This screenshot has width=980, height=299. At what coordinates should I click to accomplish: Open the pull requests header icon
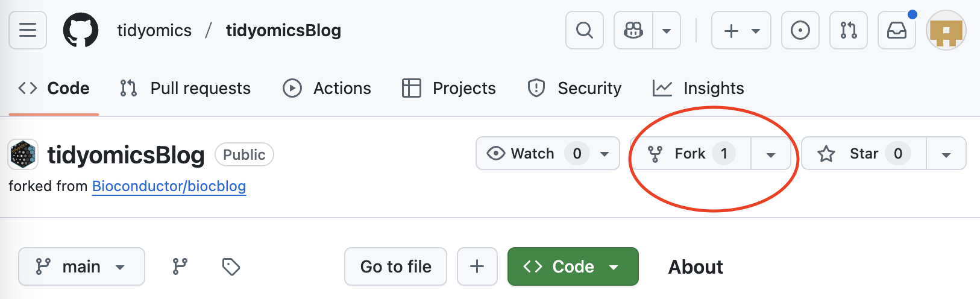click(848, 30)
